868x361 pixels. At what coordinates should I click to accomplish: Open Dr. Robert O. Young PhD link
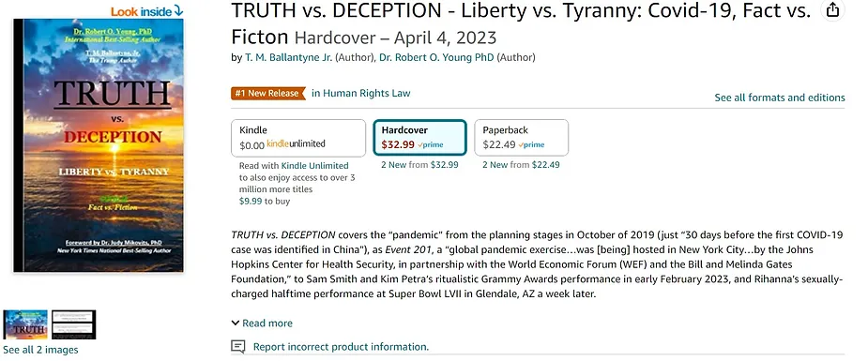436,57
